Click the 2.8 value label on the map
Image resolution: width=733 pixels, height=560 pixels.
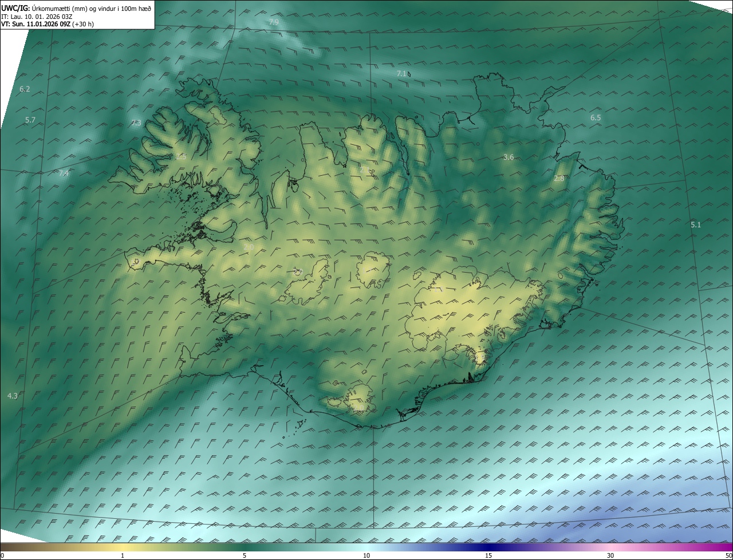tap(559, 178)
